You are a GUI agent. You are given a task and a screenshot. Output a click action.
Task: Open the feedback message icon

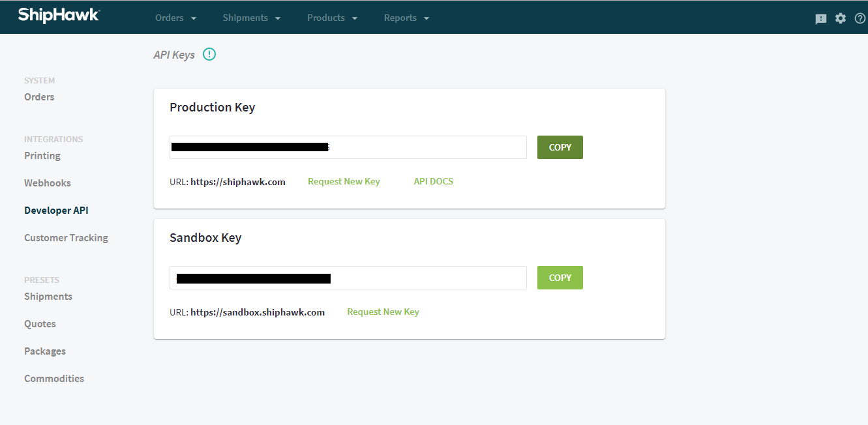coord(821,19)
